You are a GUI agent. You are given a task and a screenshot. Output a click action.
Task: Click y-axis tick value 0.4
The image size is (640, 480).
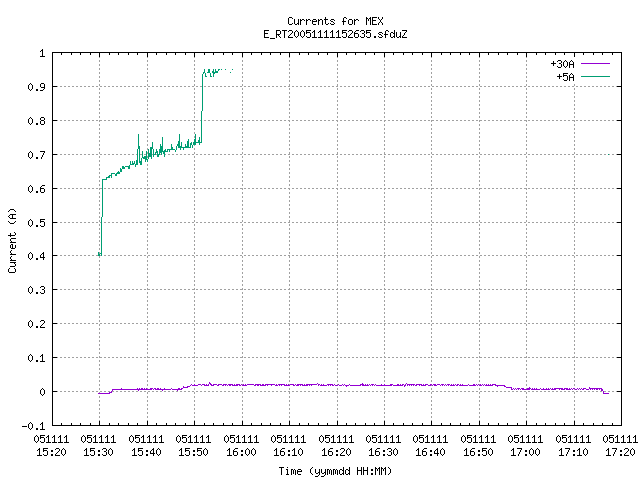[x=36, y=256]
